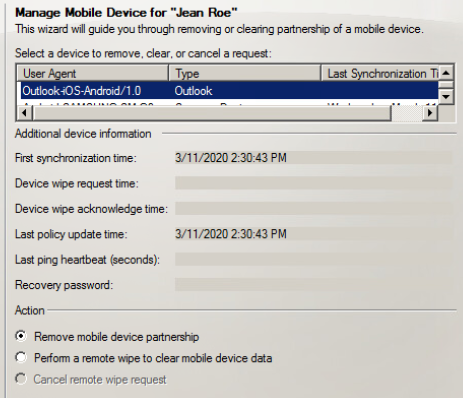
Task: Click the Device wipe acknowledge time field
Action: click(313, 209)
